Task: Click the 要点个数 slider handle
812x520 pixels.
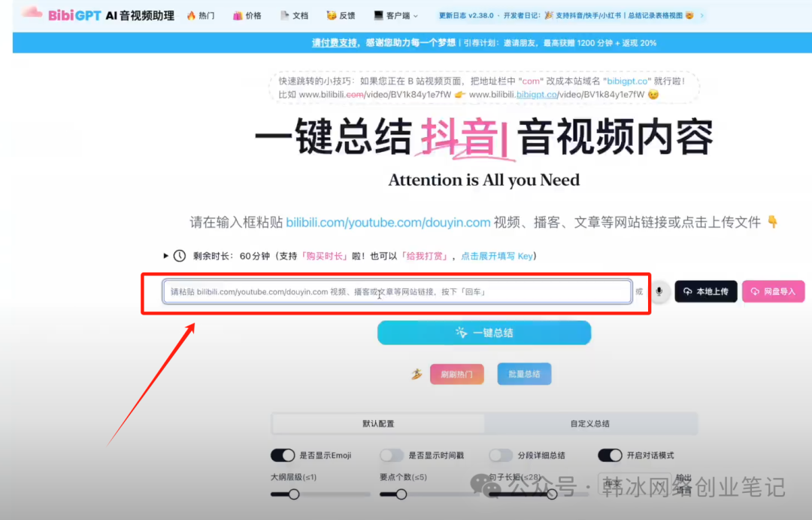Action: point(401,494)
